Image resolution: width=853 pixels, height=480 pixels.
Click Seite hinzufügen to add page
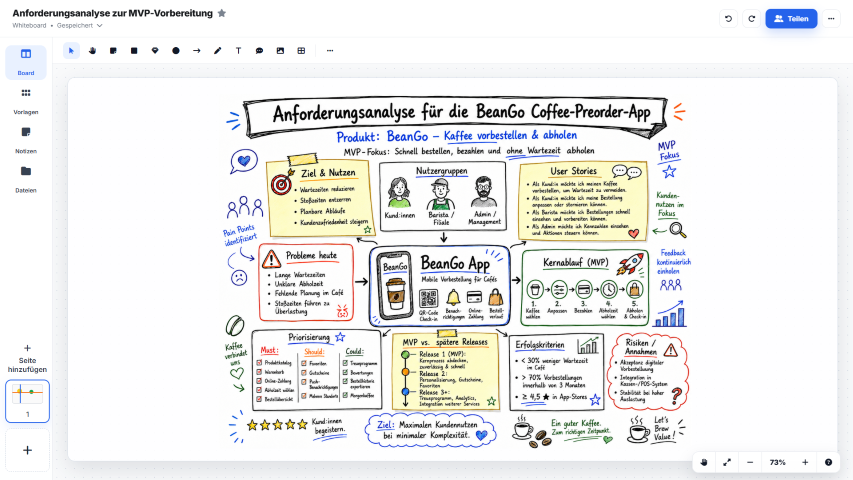[27, 359]
